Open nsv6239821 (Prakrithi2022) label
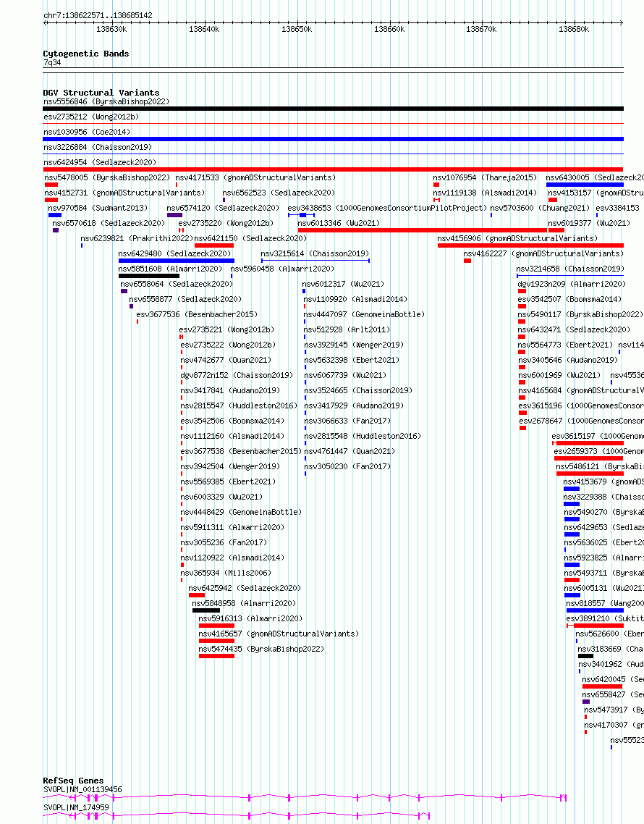The image size is (644, 824). 137,238
